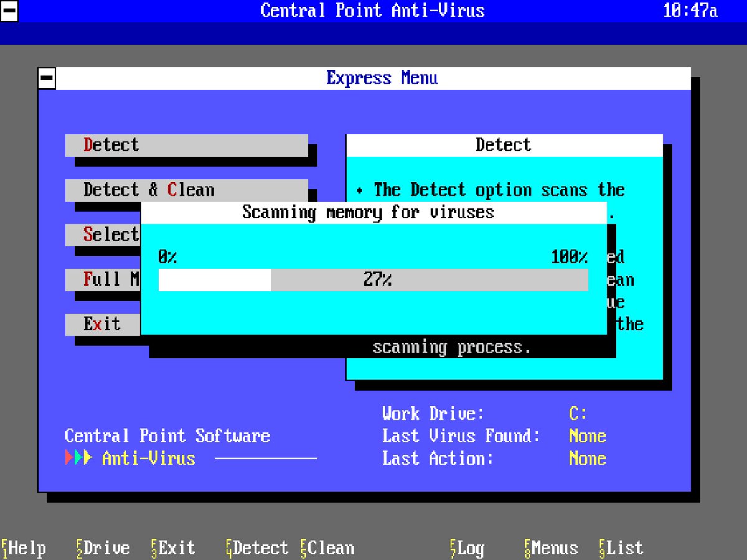Open the system menu box in top bar

click(9, 11)
